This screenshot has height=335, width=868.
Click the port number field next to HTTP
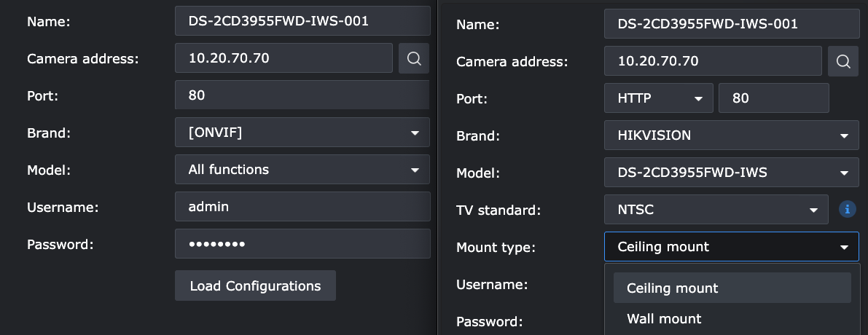click(774, 98)
